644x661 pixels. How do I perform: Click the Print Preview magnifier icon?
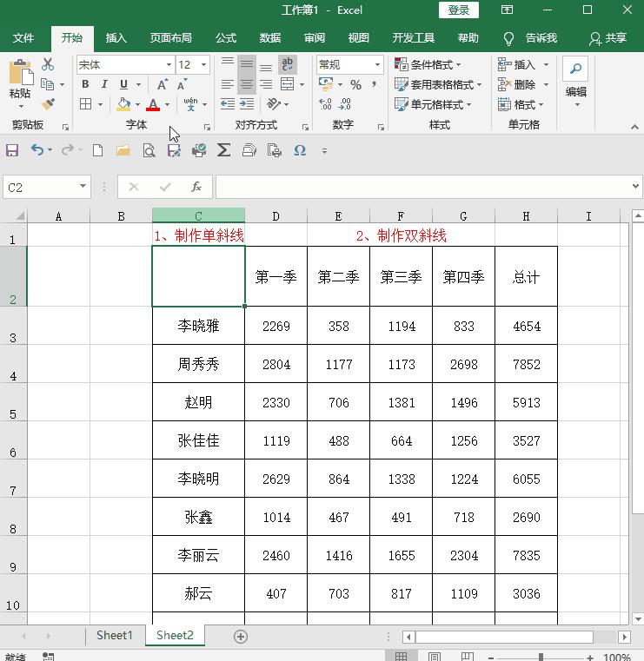pos(149,150)
